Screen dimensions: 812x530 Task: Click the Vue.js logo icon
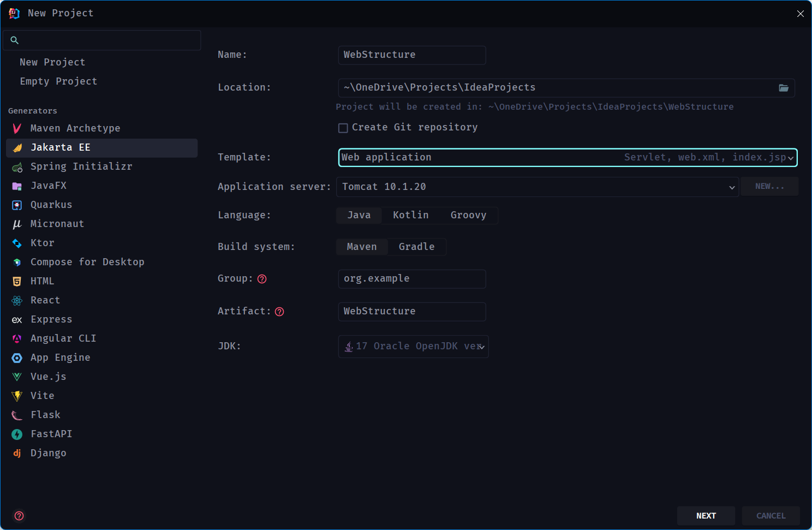click(17, 377)
